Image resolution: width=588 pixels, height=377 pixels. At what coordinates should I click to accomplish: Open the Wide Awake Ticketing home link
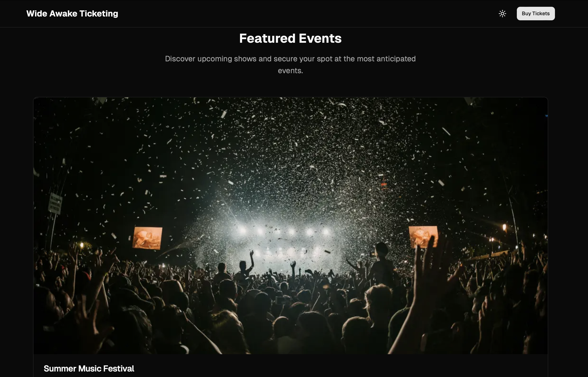point(72,14)
